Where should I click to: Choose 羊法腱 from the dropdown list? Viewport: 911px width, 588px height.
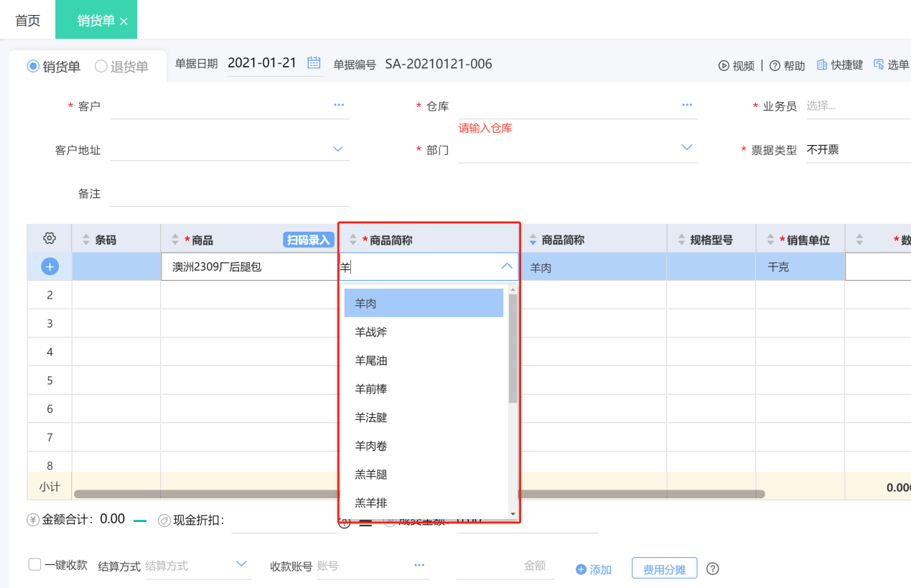(424, 417)
